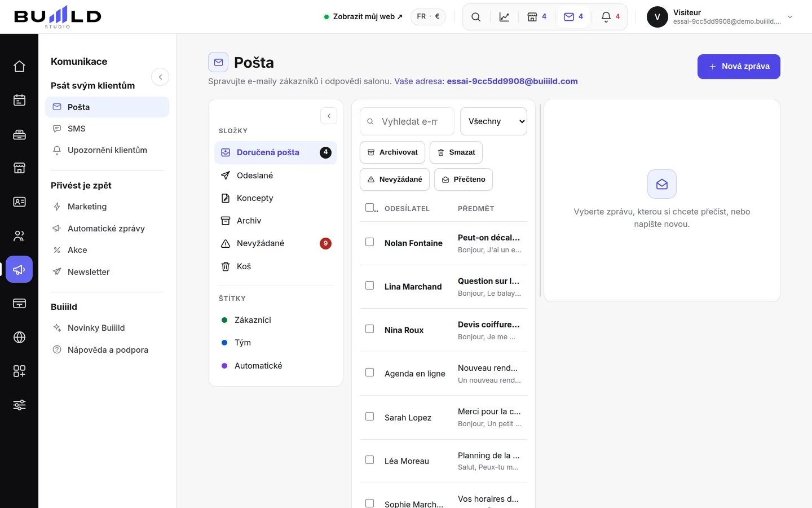Open the Odeslané folder
The image size is (812, 508).
tap(276, 176)
